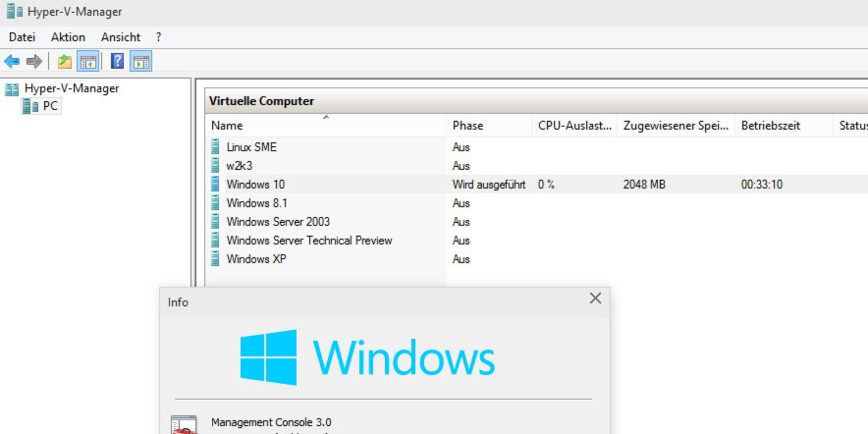Screen dimensions: 868x434
Task: Sort by Betriebszeit column header
Action: coord(784,126)
